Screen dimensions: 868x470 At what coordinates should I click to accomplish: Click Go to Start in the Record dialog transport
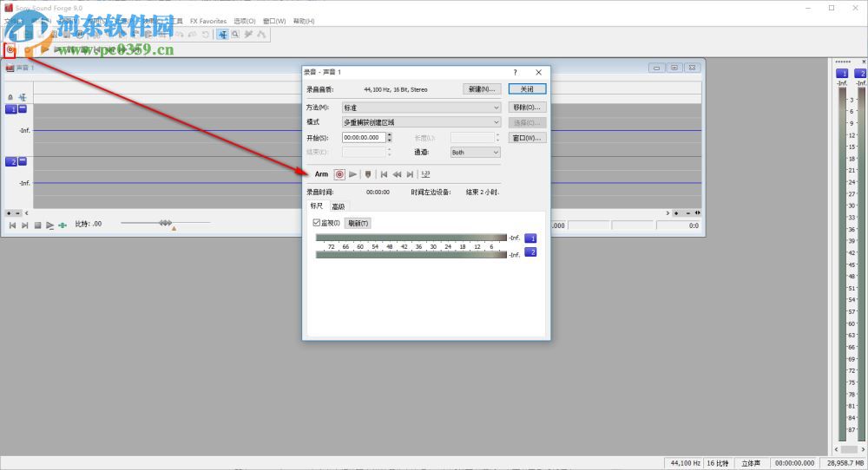click(384, 174)
